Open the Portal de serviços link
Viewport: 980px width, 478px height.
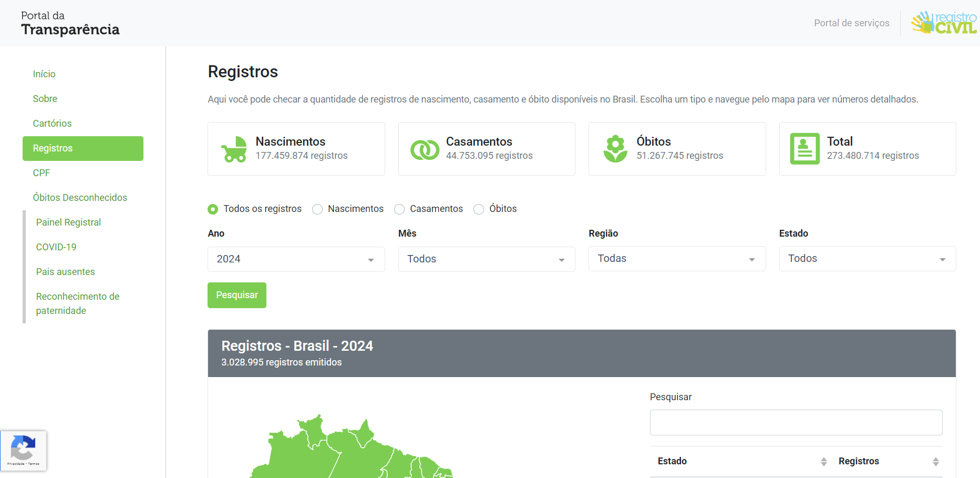click(851, 23)
